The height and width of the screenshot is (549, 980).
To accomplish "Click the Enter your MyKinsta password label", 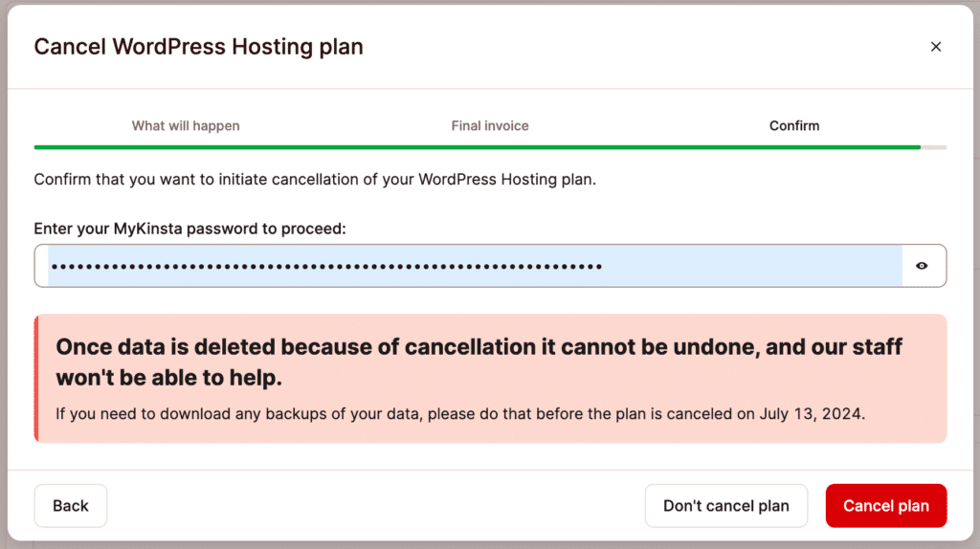I will 189,229.
